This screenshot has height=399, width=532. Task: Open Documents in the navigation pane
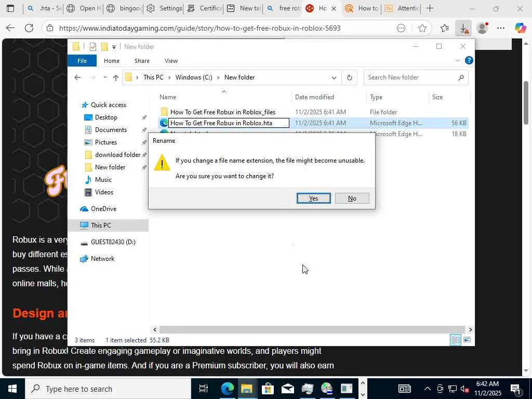click(x=111, y=130)
